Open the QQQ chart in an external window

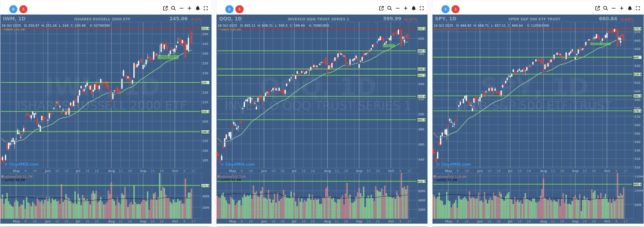pos(381,8)
